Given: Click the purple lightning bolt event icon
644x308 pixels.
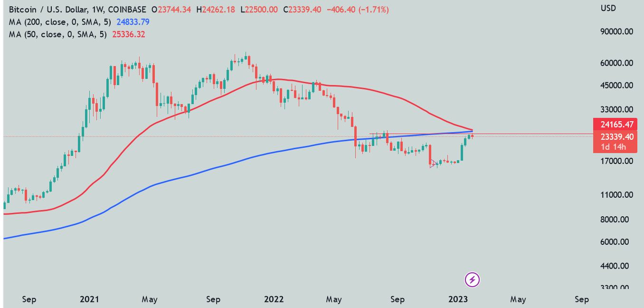Looking at the screenshot, I should click(x=472, y=280).
